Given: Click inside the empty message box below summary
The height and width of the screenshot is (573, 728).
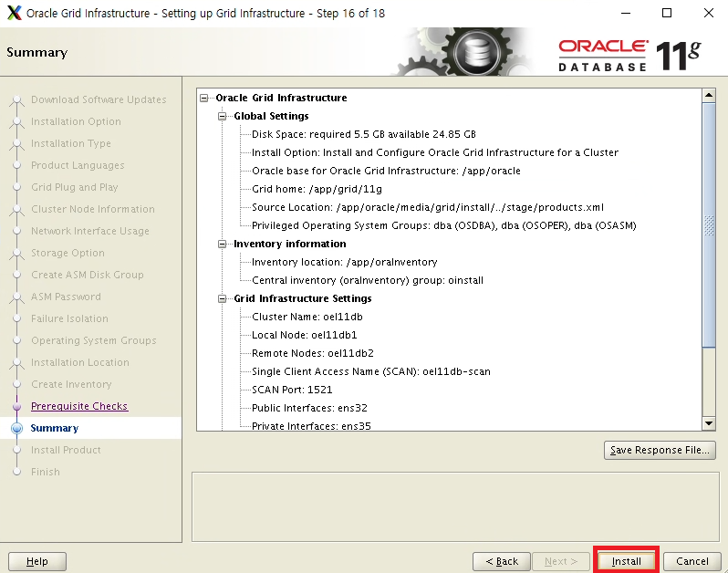Looking at the screenshot, I should (455, 506).
